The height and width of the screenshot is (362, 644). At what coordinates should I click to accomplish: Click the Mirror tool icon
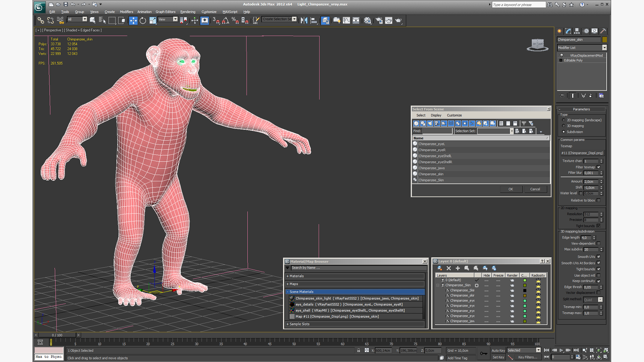(304, 20)
